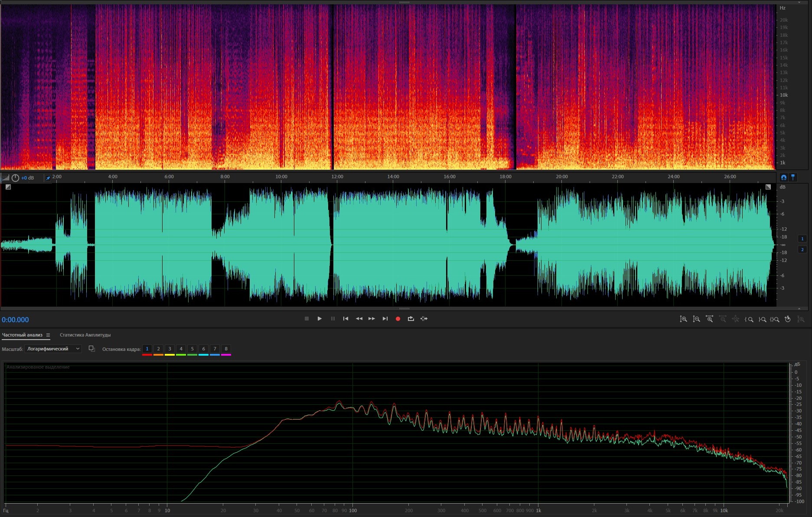This screenshot has width=812, height=517.
Task: Toggle channel 1 enable button
Action: (x=802, y=239)
